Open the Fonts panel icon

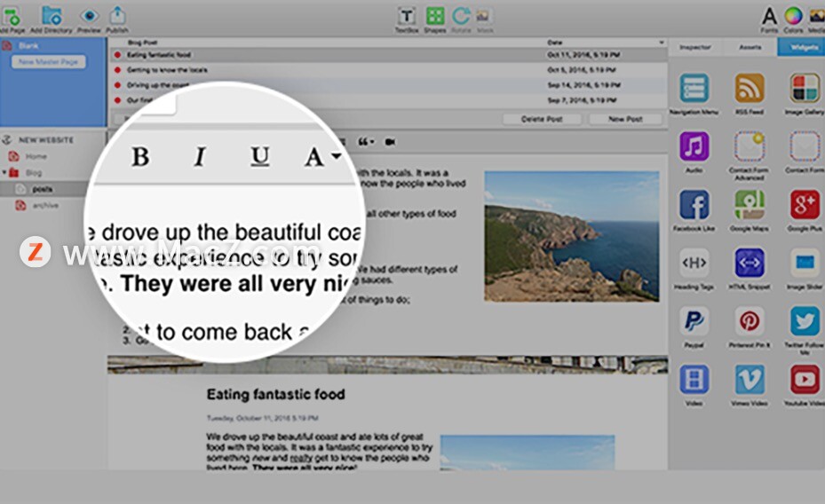tap(769, 16)
